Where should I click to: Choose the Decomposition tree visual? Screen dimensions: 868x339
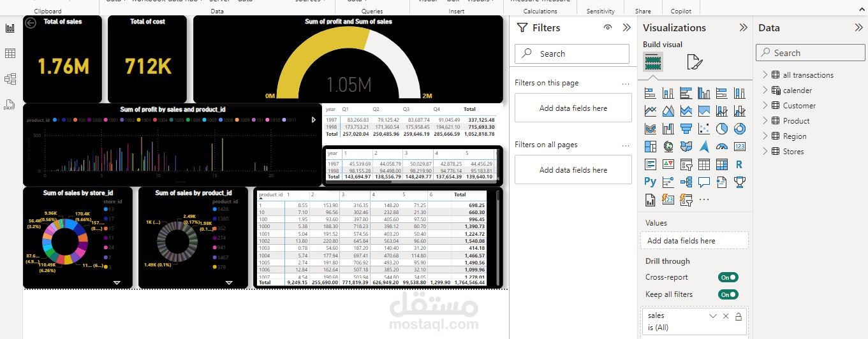pos(686,182)
